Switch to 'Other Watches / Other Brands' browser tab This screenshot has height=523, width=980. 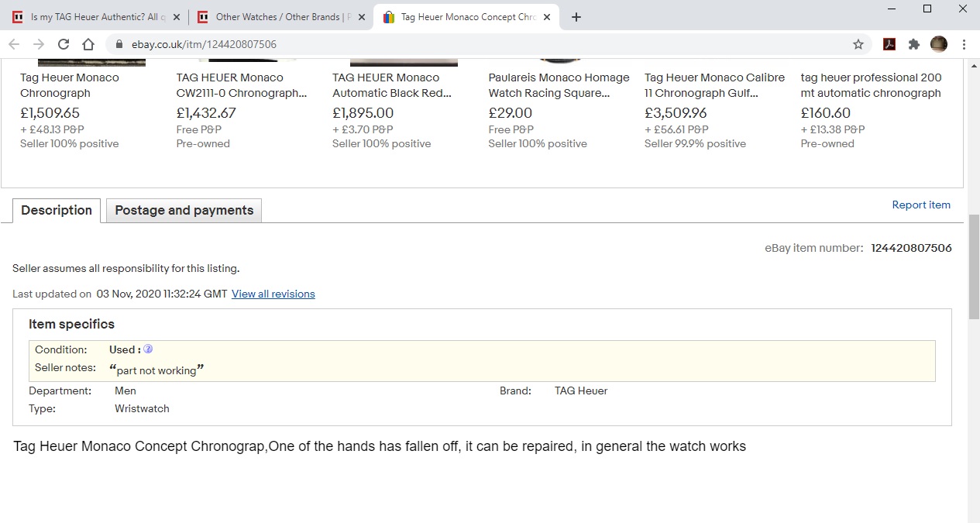click(x=277, y=17)
